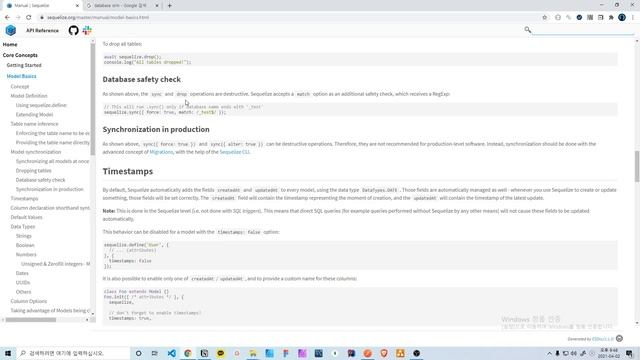Screen dimensions: 640x360
Task: Click the ESDoc badge icon at the bottom right
Action: pyautogui.click(x=620, y=338)
